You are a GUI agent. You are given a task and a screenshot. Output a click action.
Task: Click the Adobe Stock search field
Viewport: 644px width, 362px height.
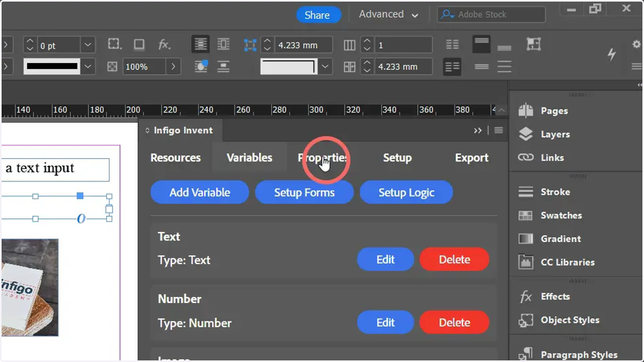[491, 14]
